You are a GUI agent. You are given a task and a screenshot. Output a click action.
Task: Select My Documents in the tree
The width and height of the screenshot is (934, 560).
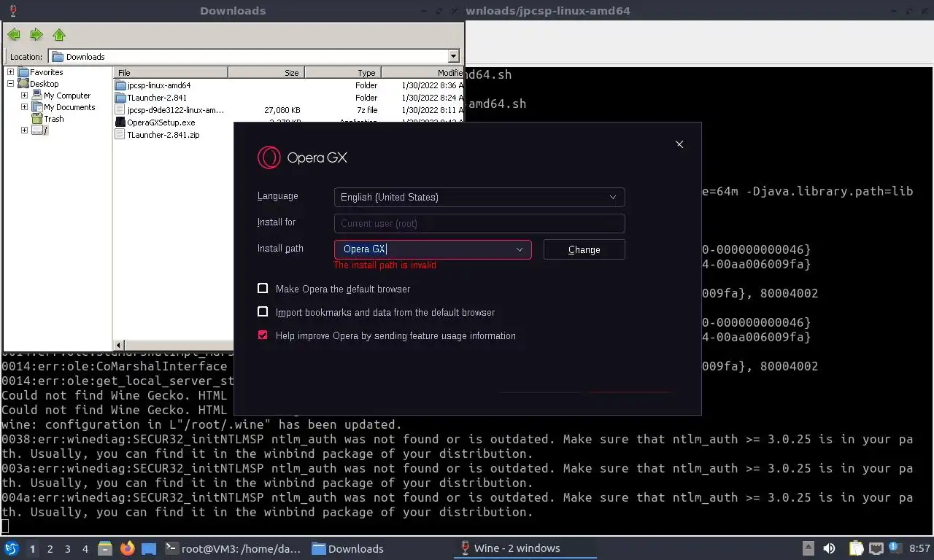tap(69, 107)
